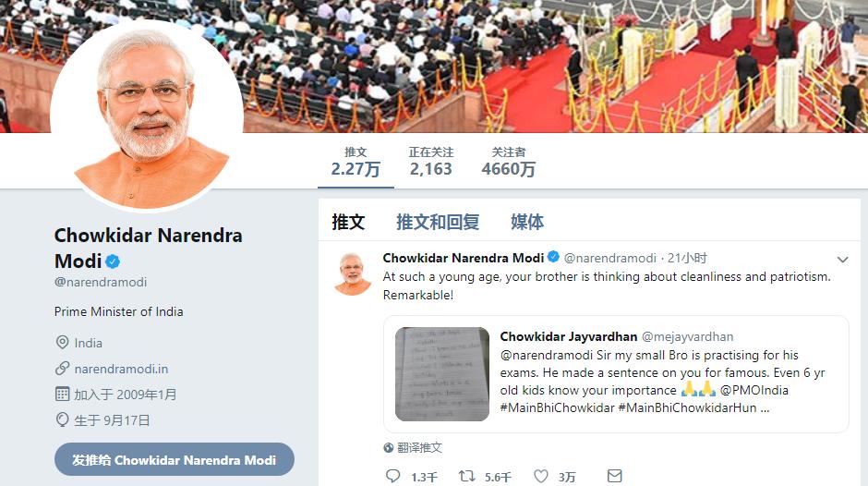Click the globe icon beside 翻译推文

[x=389, y=448]
